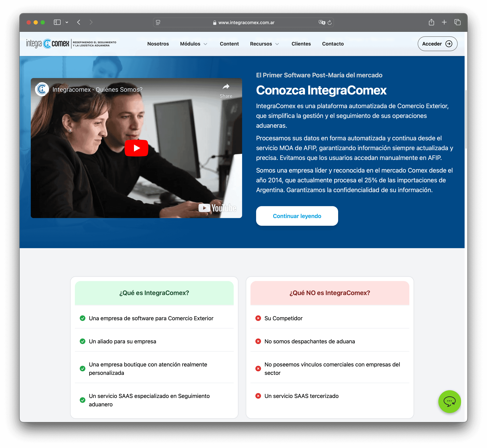Click green check beside 'Una empresa boutique'
Image resolution: width=487 pixels, height=448 pixels.
(83, 369)
